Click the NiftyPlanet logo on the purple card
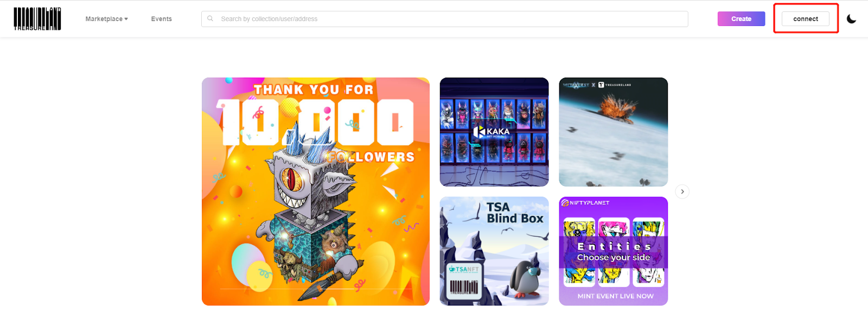868x319 pixels. (x=585, y=203)
